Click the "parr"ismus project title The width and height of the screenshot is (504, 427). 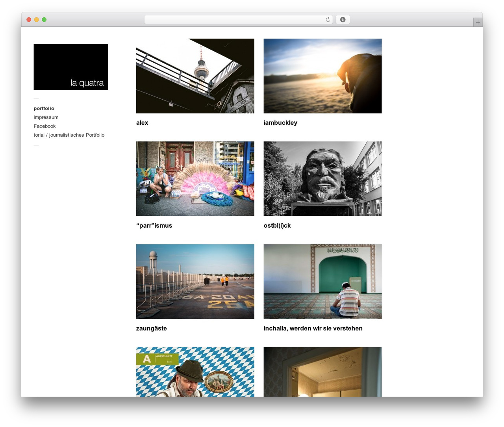coord(154,226)
